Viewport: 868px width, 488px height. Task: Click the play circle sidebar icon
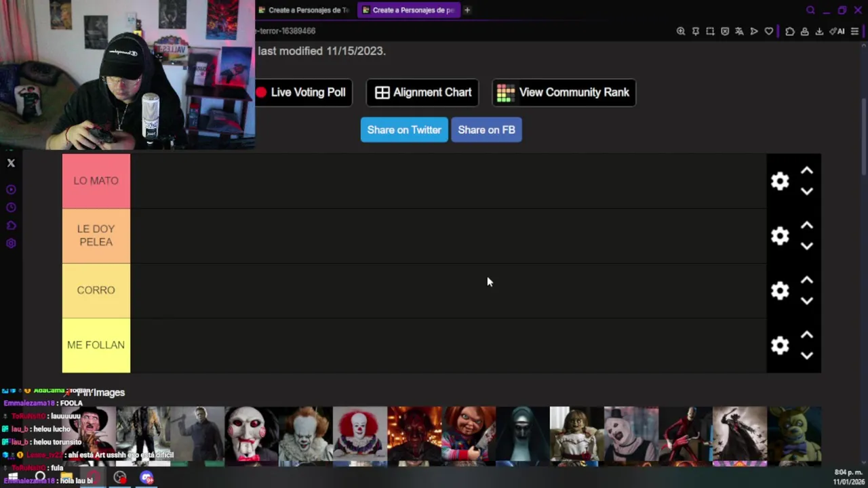tap(11, 190)
